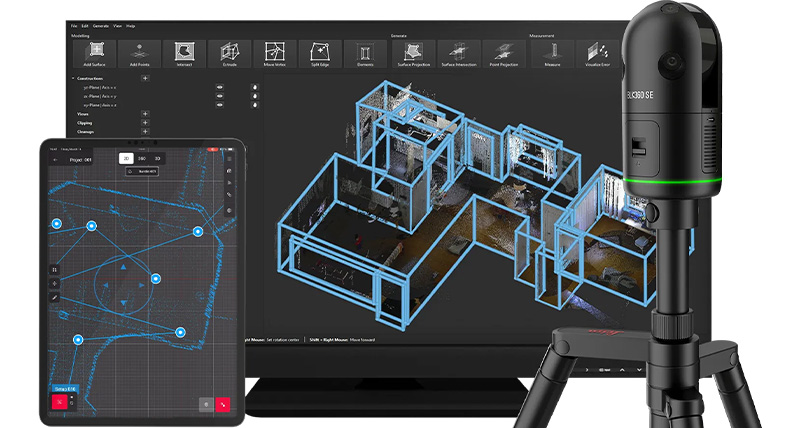Click the Visualize Error tool
800x428 pixels.
tap(597, 53)
